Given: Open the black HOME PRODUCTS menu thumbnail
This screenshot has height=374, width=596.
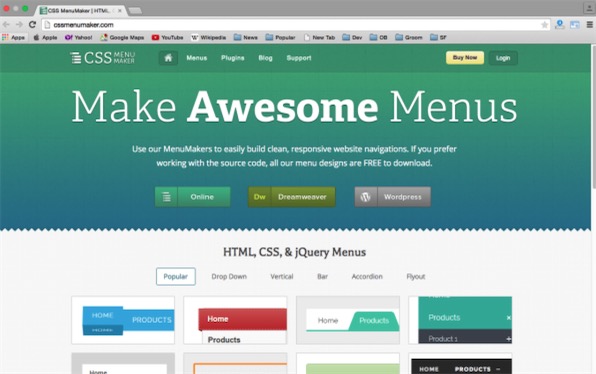Looking at the screenshot, I should [x=460, y=363].
